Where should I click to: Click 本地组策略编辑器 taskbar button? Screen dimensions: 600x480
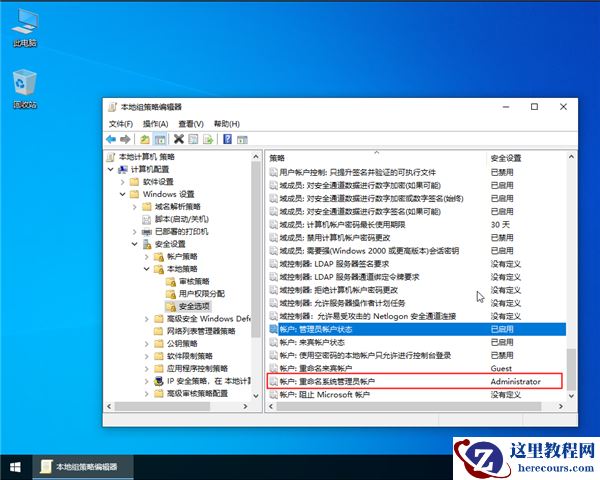pos(83,467)
